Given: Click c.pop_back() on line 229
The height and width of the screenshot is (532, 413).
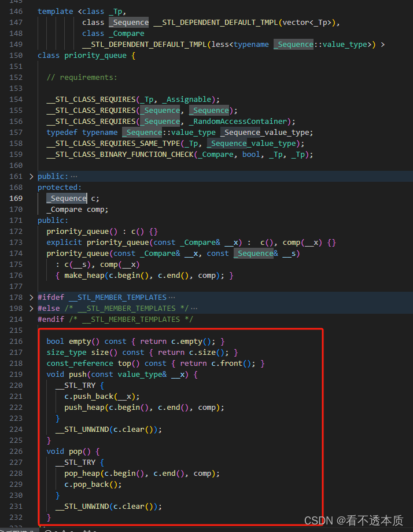Looking at the screenshot, I should click(x=91, y=485).
